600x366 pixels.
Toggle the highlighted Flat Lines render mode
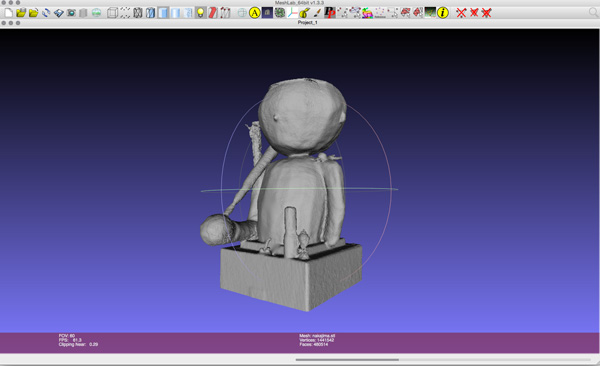click(163, 13)
